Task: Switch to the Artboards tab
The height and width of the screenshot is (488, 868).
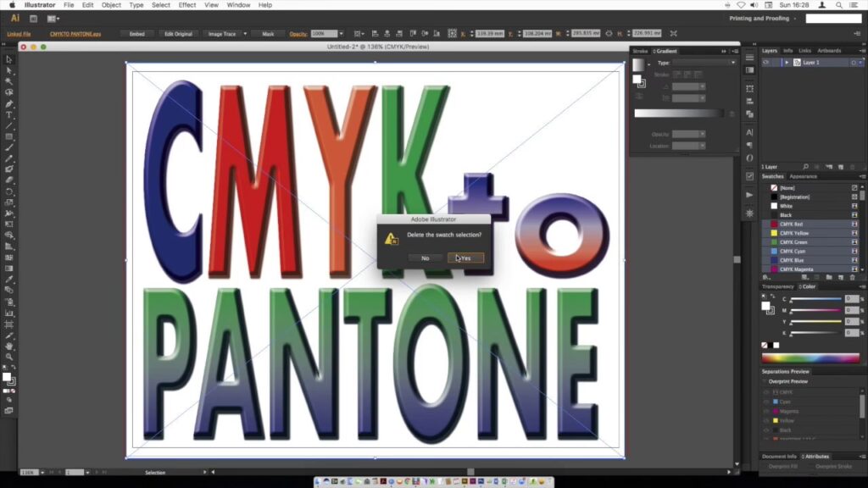Action: point(828,51)
